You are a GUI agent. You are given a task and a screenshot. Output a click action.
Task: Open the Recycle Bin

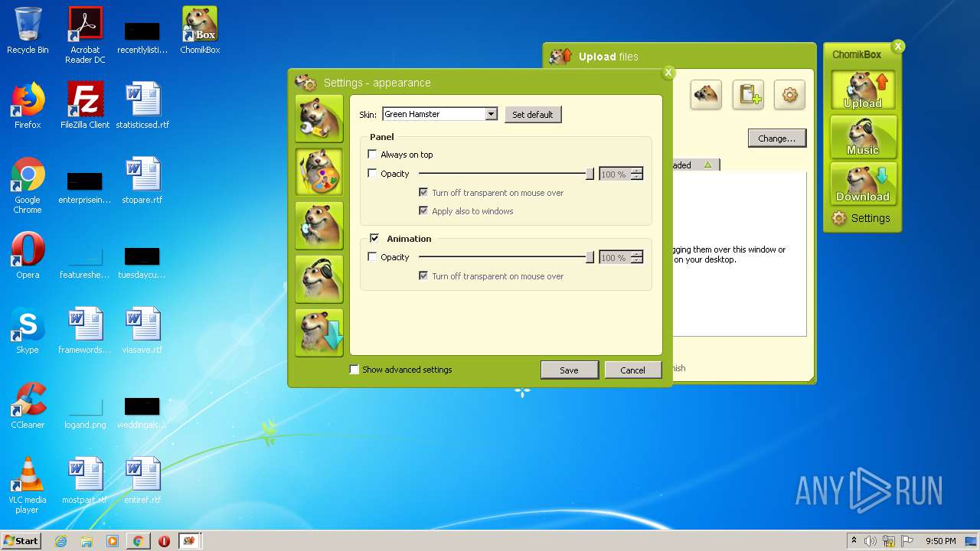(x=28, y=31)
